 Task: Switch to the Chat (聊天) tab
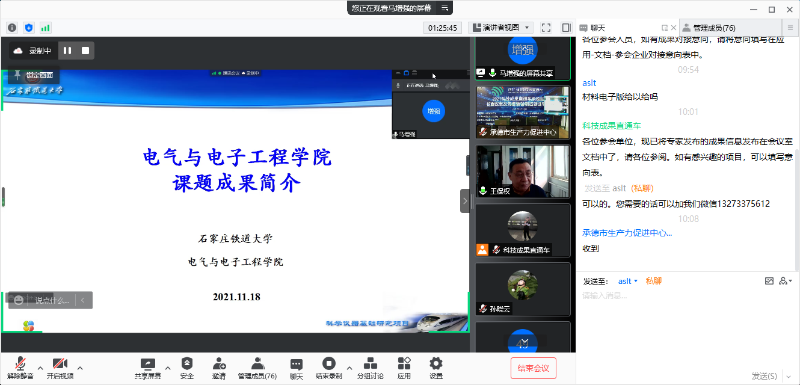click(598, 28)
